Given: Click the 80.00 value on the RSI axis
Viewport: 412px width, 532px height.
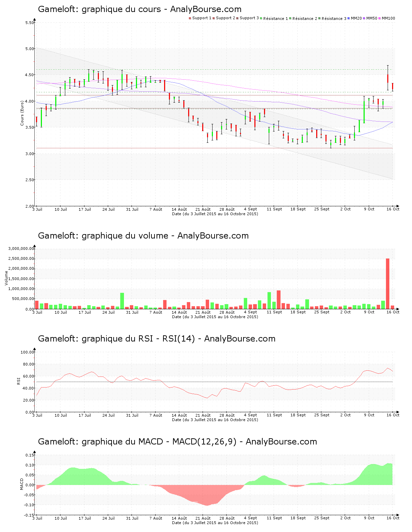Looking at the screenshot, I should 29,364.
